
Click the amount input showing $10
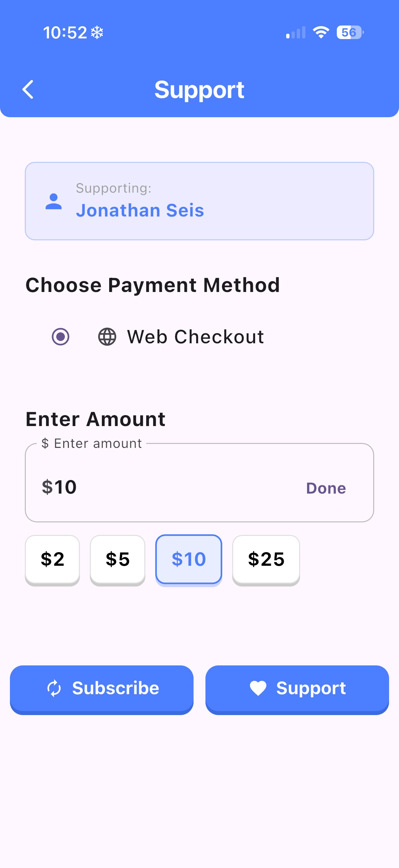pyautogui.click(x=162, y=487)
